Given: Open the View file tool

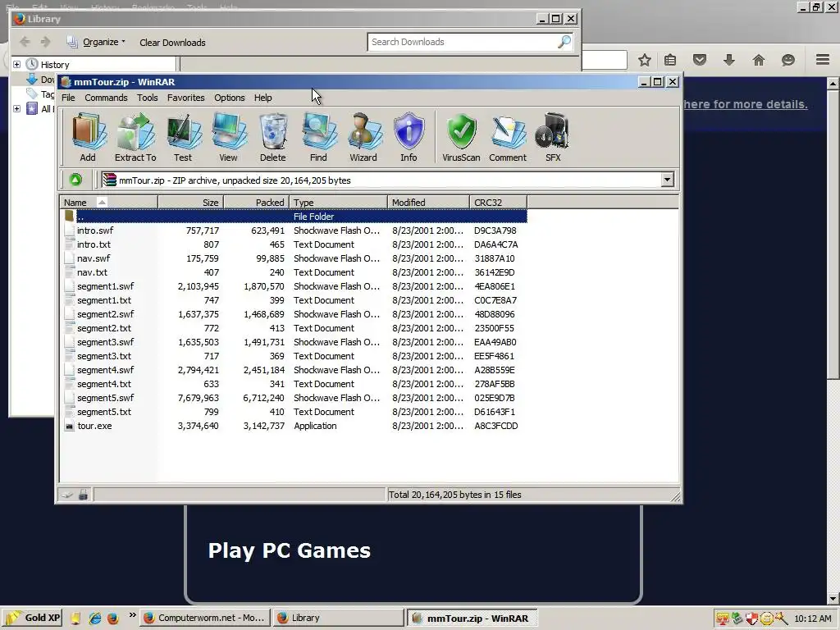Looking at the screenshot, I should point(228,137).
